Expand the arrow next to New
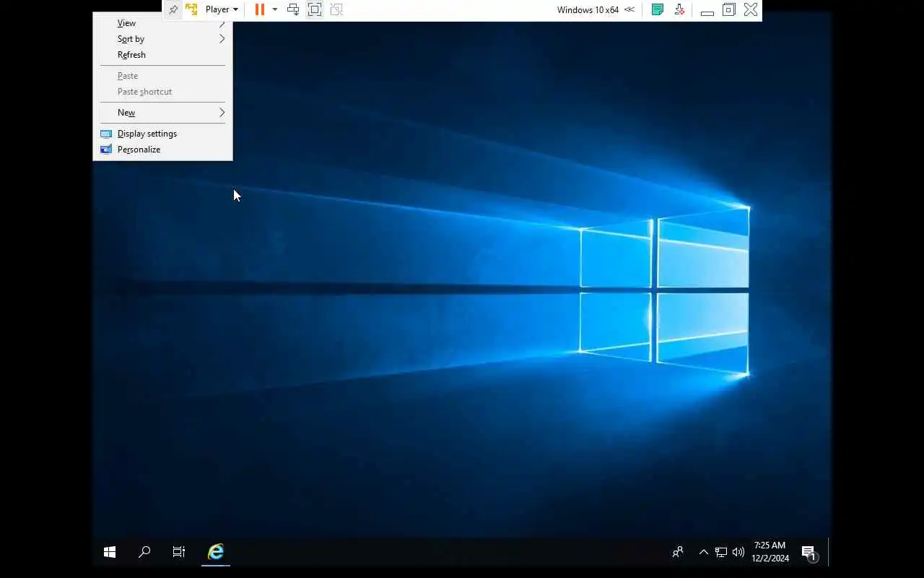 tap(222, 113)
